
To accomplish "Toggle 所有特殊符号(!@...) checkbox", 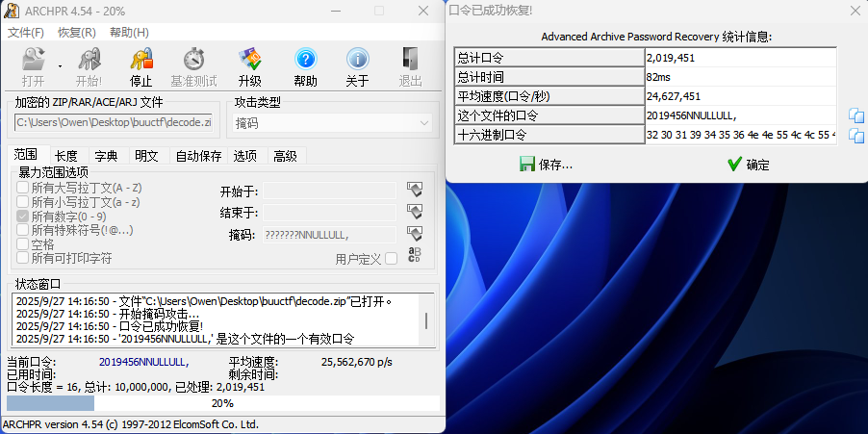I will click(x=23, y=230).
